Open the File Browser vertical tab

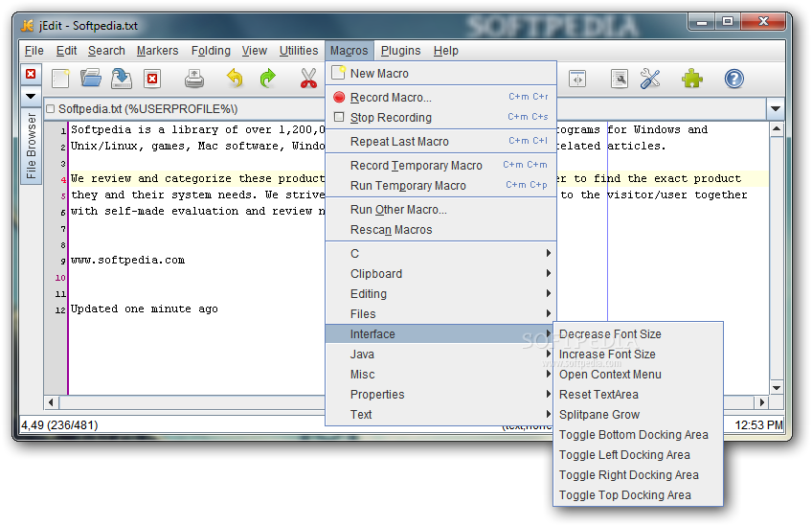coord(31,146)
